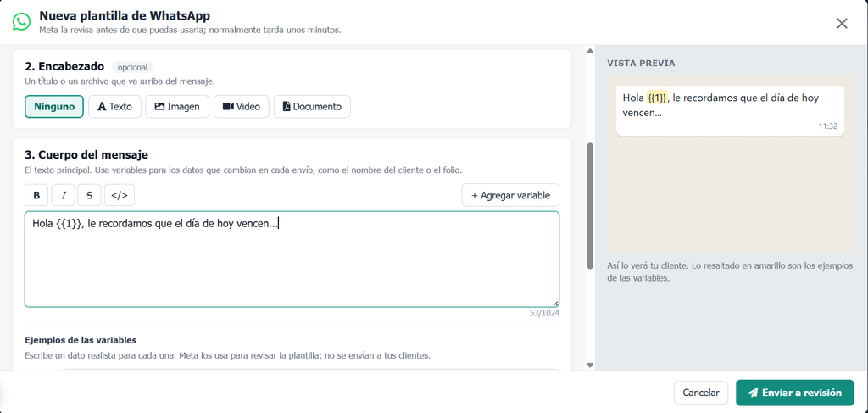Image resolution: width=868 pixels, height=413 pixels.
Task: Click Cancelar button
Action: point(701,393)
